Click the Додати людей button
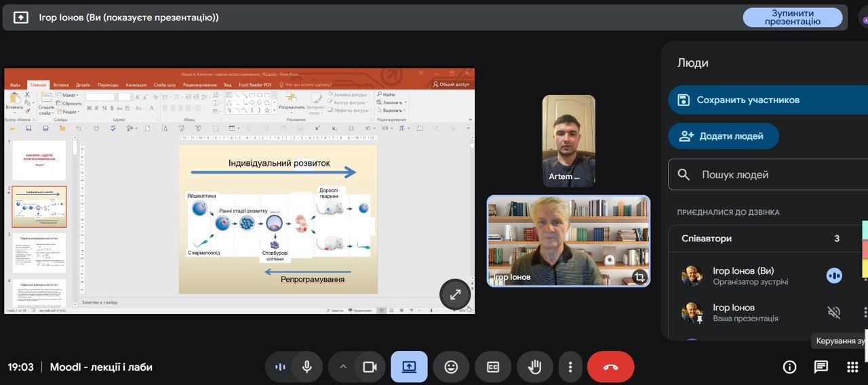The width and height of the screenshot is (868, 385). pos(723,136)
